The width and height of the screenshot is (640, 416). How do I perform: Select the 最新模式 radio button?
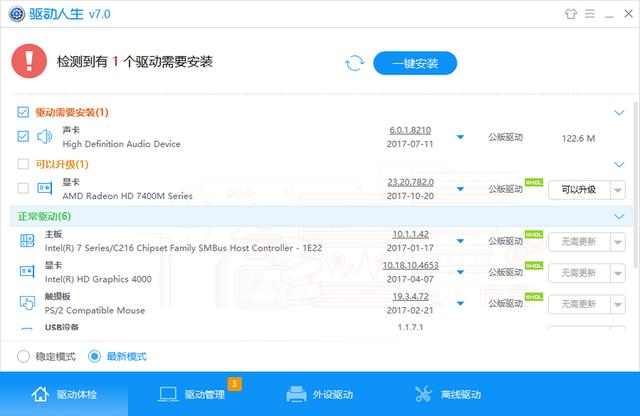coord(94,356)
